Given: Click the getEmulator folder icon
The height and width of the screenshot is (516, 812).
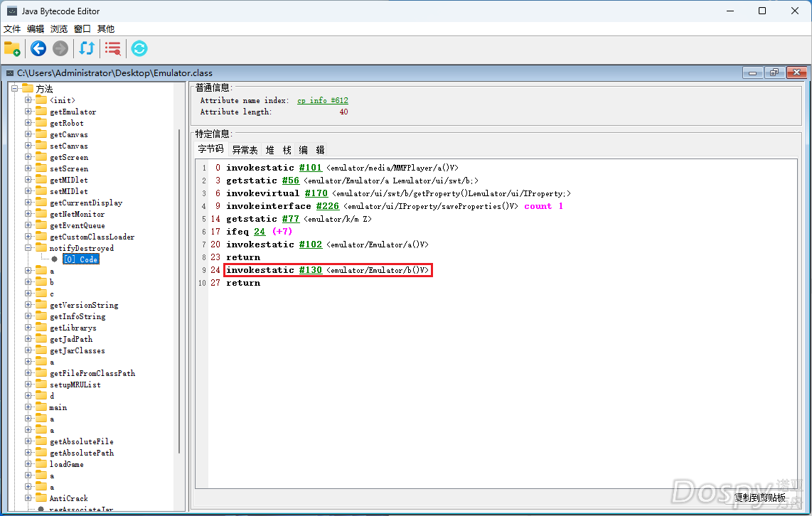Looking at the screenshot, I should 41,112.
